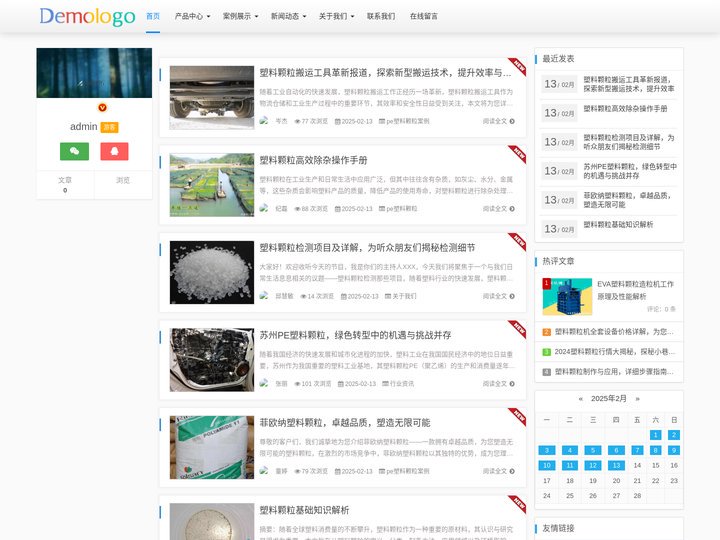Open polyamide bag thumbnail of 菲欧纳 article
Viewport: 720px width, 540px height.
click(x=212, y=447)
